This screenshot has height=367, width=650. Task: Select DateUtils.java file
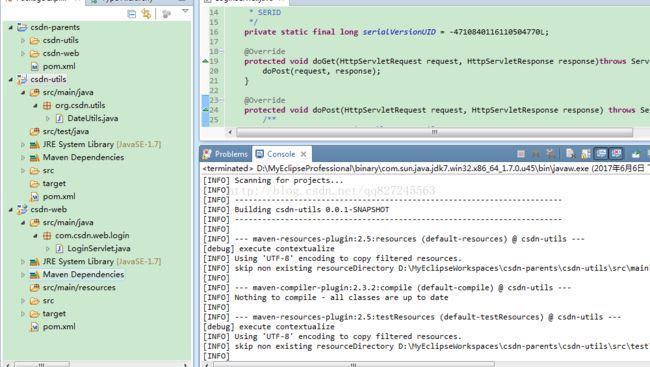click(x=92, y=119)
